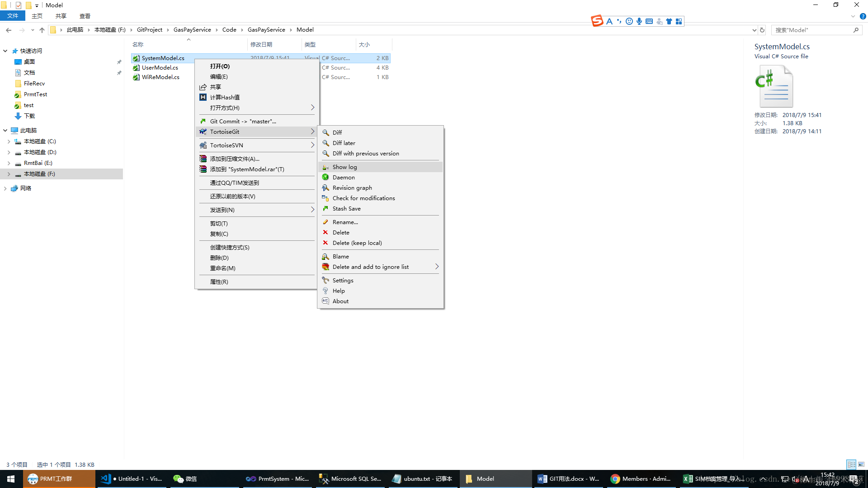Open Chrome Members window from taskbar
This screenshot has width=868, height=488.
[x=640, y=479]
